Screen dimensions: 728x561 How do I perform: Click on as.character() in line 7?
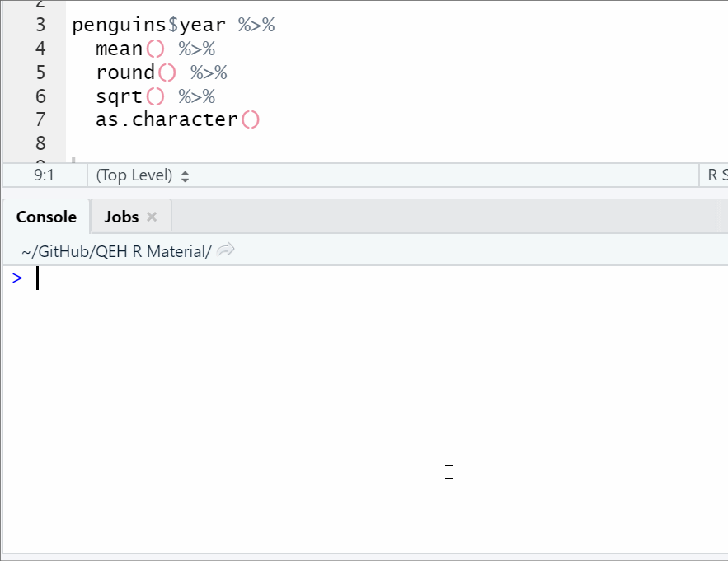tap(177, 119)
